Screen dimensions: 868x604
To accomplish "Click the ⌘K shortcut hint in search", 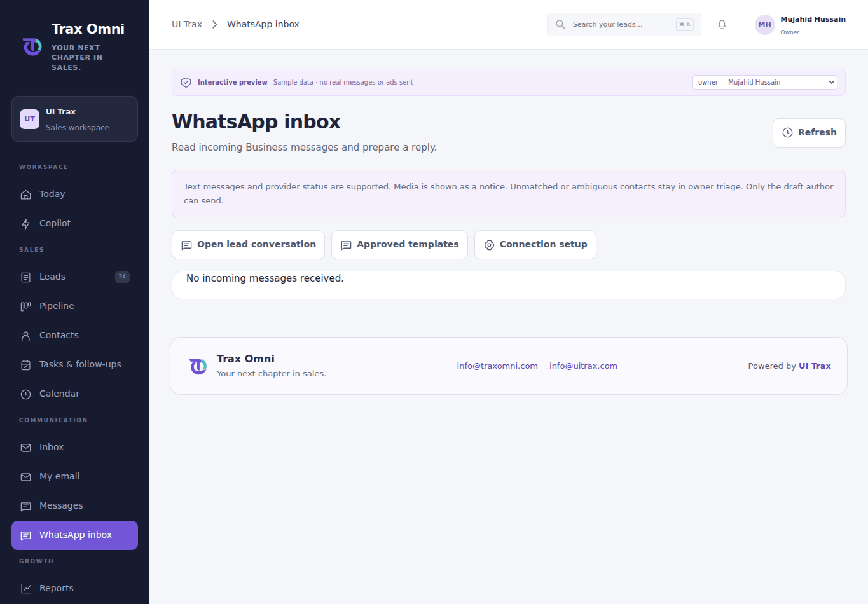I will [684, 24].
